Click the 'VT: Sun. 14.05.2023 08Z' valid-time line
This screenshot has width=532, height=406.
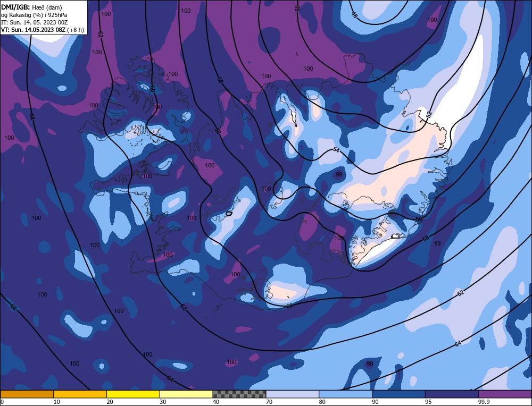coord(43,30)
